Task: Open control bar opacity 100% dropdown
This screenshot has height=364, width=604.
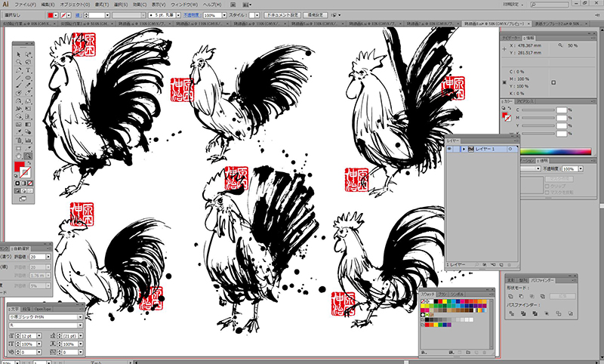Action: pyautogui.click(x=223, y=15)
